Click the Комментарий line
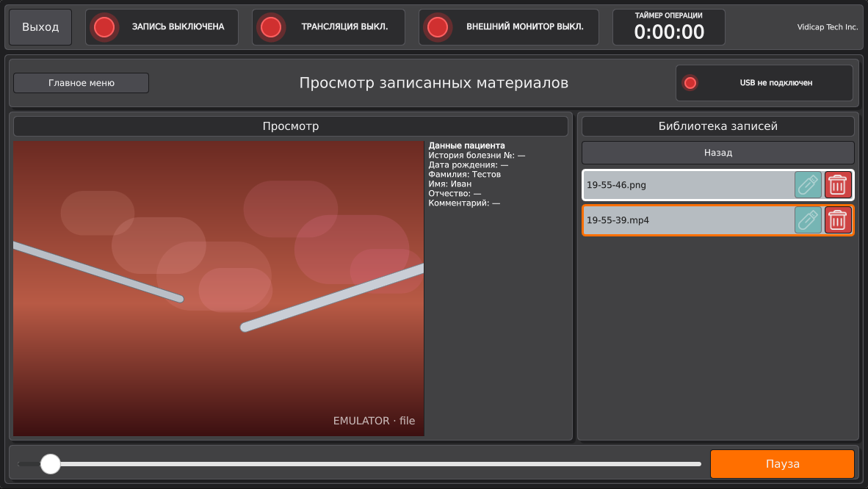This screenshot has height=489, width=868. [464, 203]
